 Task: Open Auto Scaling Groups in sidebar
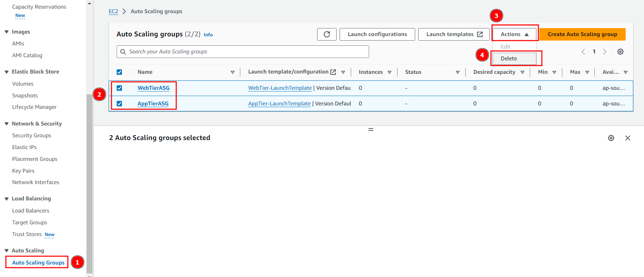(x=38, y=263)
